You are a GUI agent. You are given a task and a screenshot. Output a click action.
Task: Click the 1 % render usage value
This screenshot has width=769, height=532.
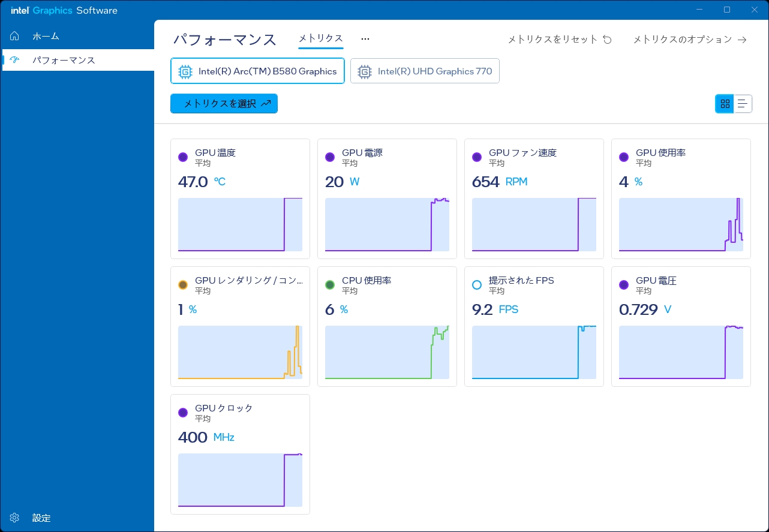(187, 309)
